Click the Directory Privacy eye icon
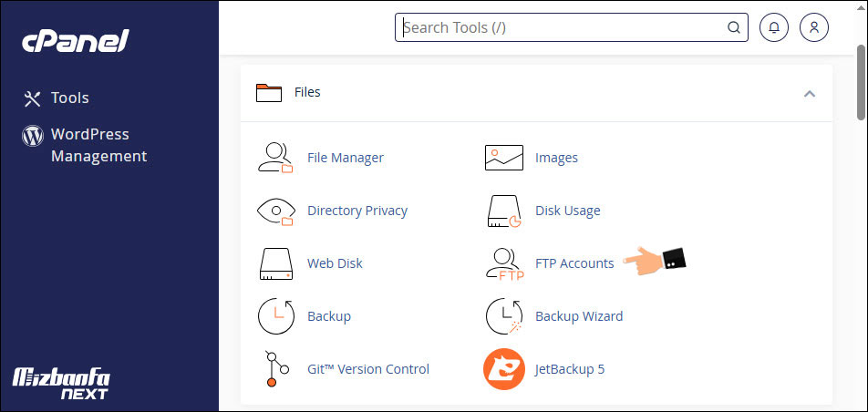 point(275,211)
